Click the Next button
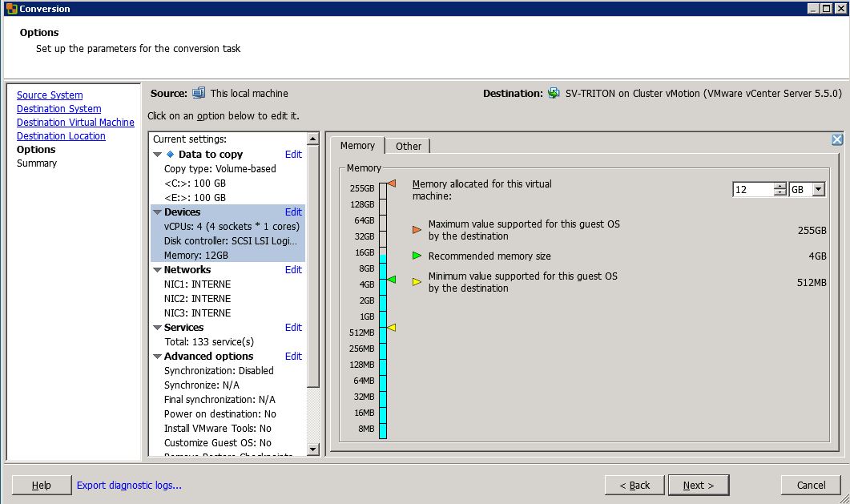This screenshot has width=850, height=504. coord(699,485)
